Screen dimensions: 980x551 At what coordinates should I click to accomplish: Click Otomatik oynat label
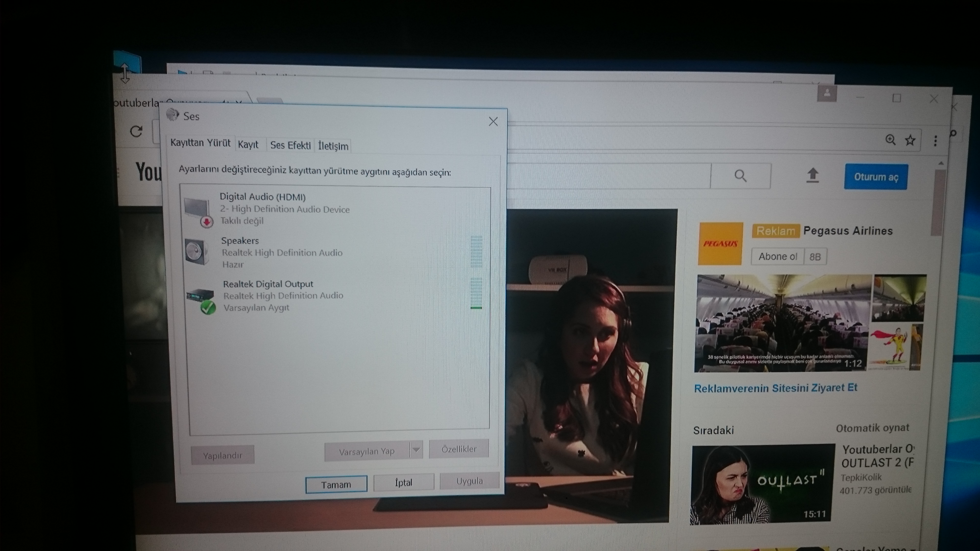pyautogui.click(x=872, y=428)
